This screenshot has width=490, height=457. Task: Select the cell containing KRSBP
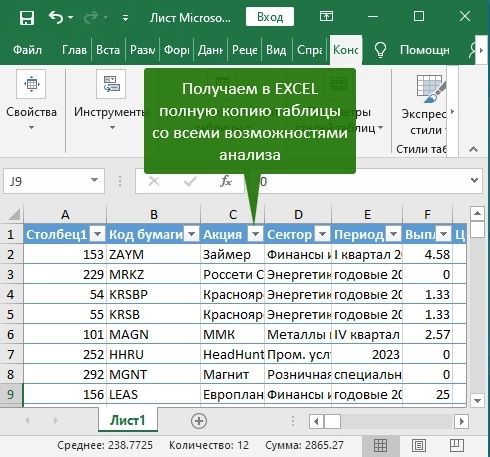tap(154, 294)
